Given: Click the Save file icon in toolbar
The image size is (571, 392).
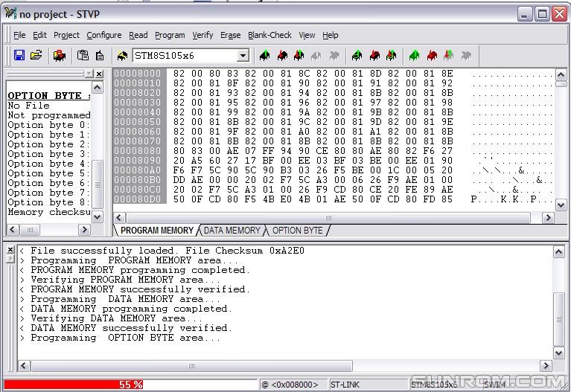Looking at the screenshot, I should (19, 56).
